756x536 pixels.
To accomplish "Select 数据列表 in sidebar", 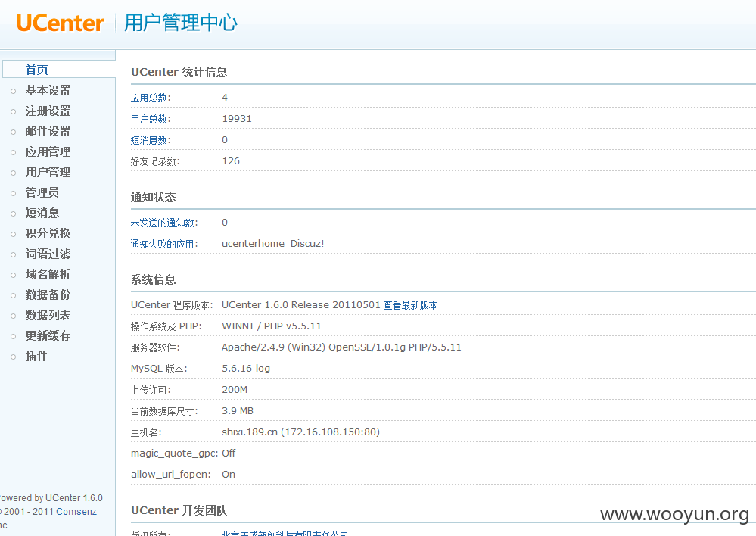I will [x=48, y=315].
